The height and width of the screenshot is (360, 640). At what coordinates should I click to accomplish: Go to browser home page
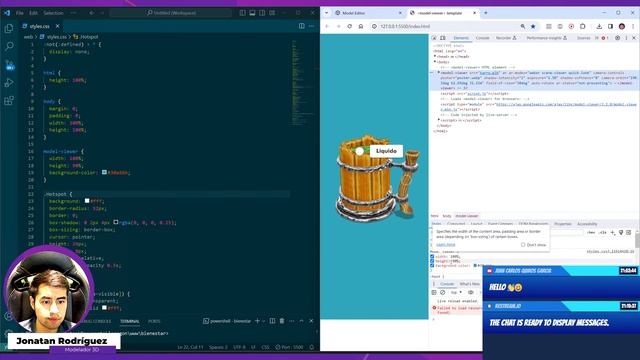point(361,26)
